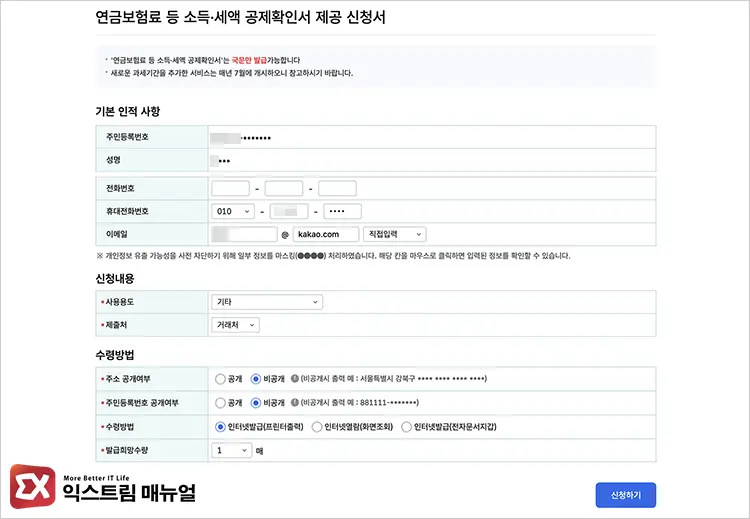
Task: Choose the 인터넷발급(전자문서지갑) option
Action: 406,427
